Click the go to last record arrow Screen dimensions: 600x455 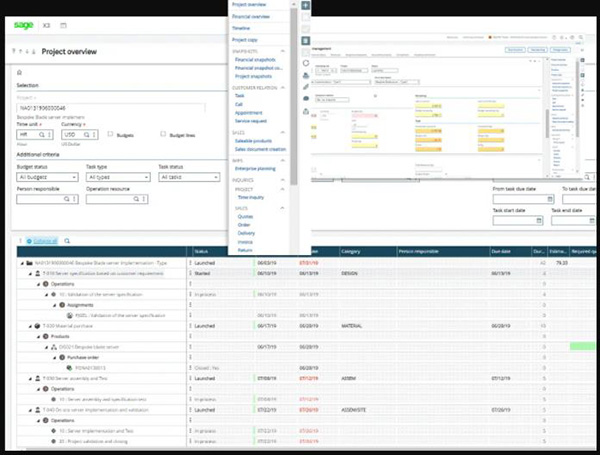tap(34, 51)
